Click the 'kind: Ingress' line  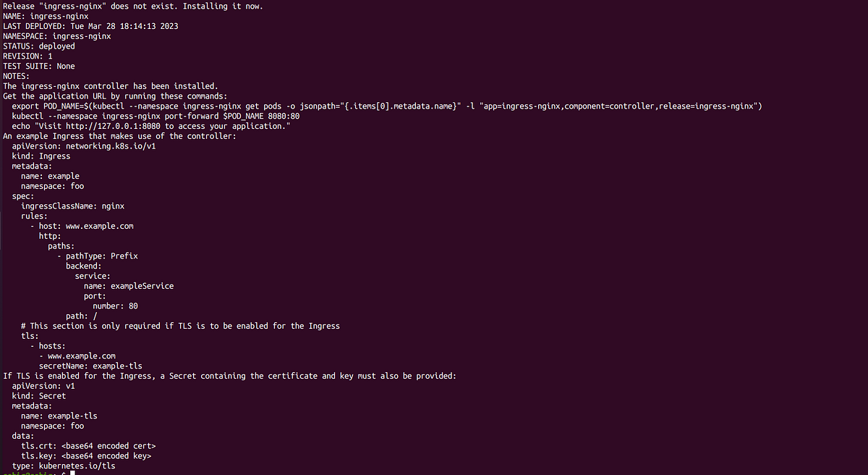click(41, 156)
